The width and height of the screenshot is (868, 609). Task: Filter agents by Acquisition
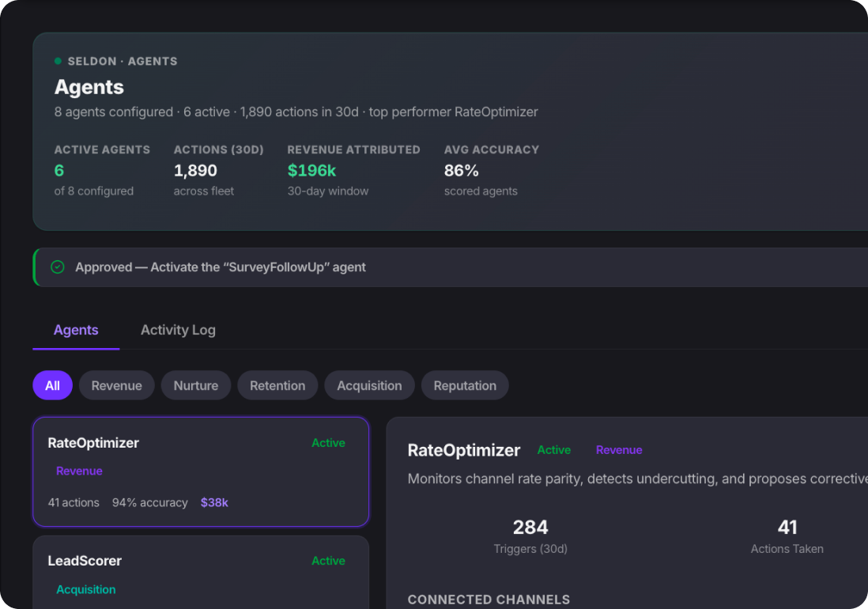(x=369, y=385)
